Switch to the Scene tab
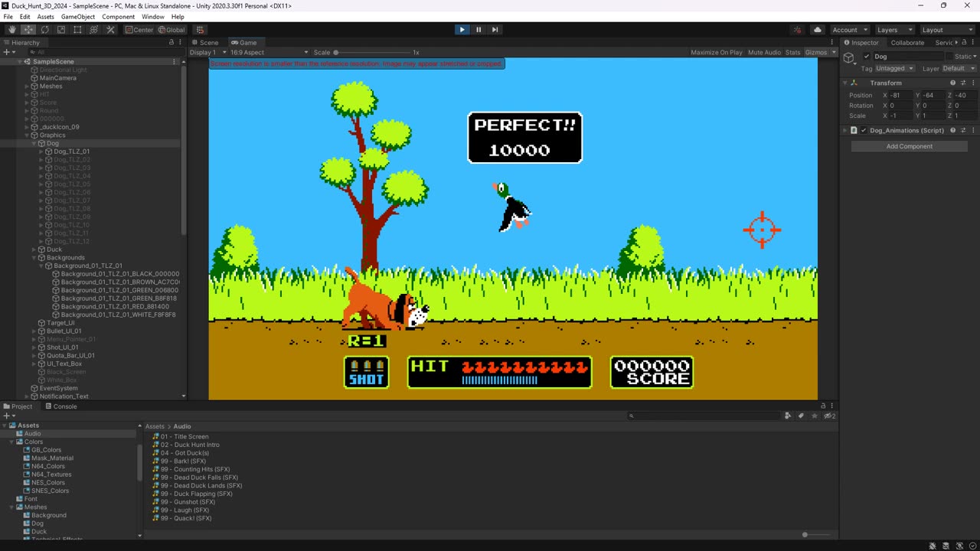The height and width of the screenshot is (551, 980). [205, 43]
